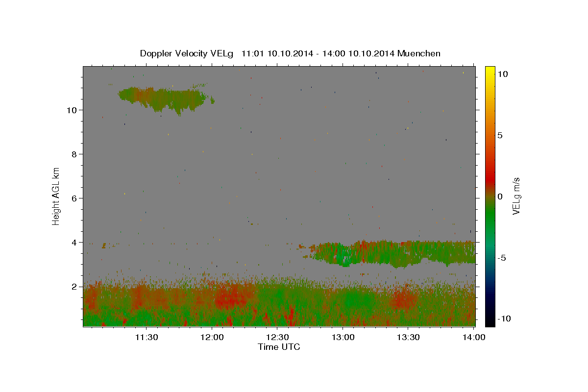The width and height of the screenshot is (588, 392).
Task: Click the 14:00 time tick label
Action: coord(474,337)
